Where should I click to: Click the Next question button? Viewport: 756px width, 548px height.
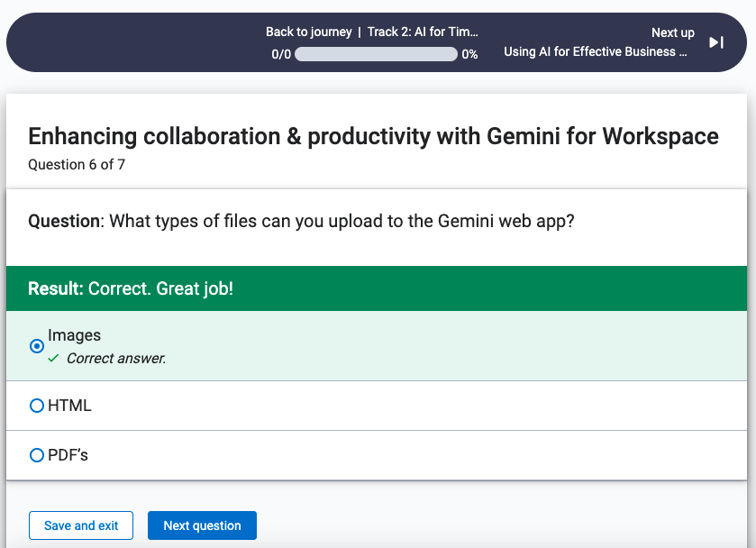202,525
